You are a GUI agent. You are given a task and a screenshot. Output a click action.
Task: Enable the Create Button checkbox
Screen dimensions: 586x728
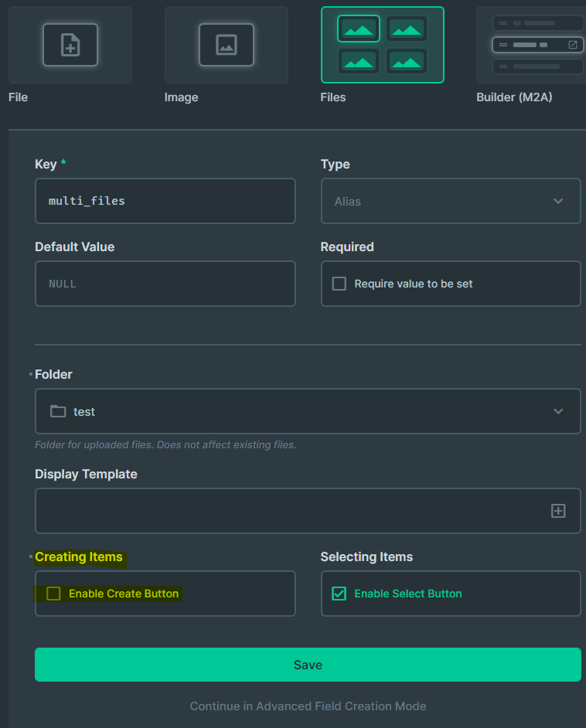53,594
